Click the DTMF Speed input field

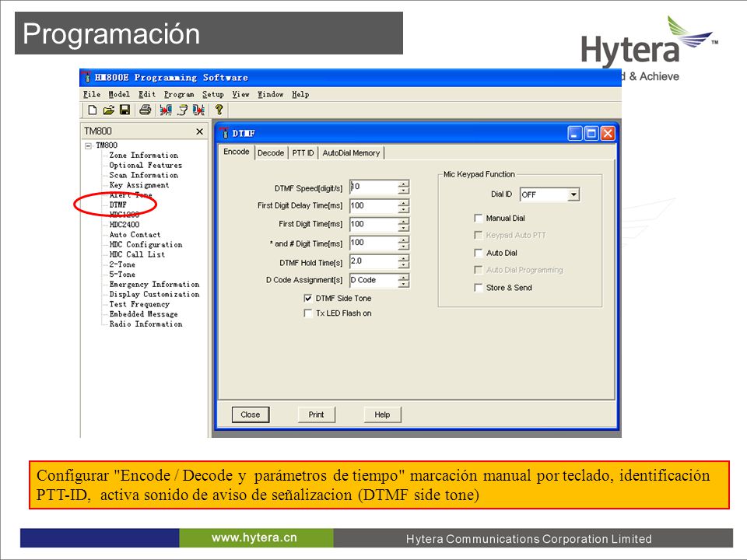374,187
